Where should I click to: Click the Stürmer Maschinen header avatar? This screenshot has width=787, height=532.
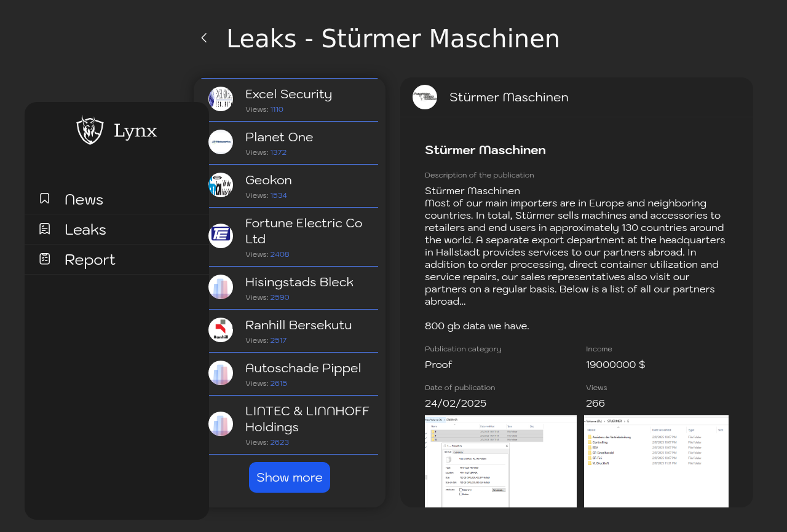point(425,97)
